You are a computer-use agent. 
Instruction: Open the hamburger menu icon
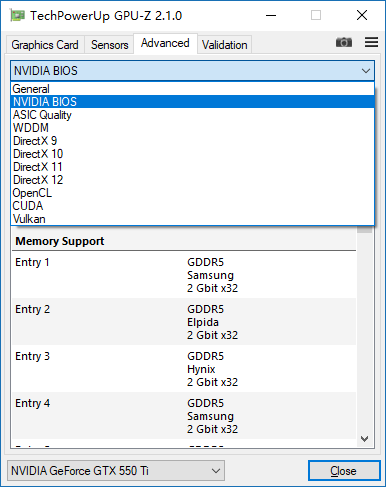[371, 42]
